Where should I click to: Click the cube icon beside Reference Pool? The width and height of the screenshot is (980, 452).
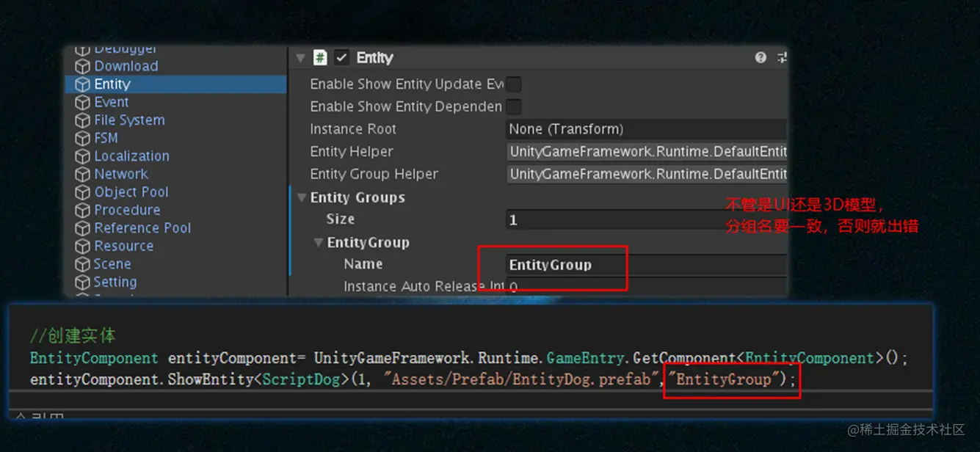pos(83,228)
